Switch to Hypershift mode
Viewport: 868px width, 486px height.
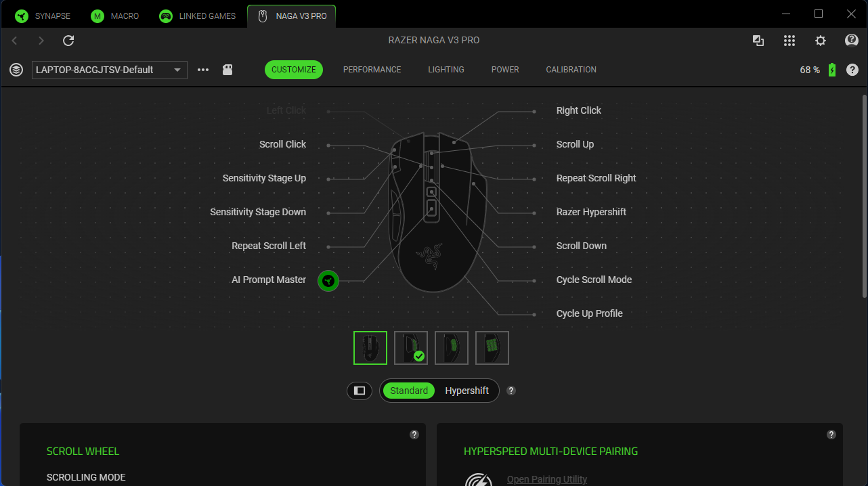[x=467, y=391]
